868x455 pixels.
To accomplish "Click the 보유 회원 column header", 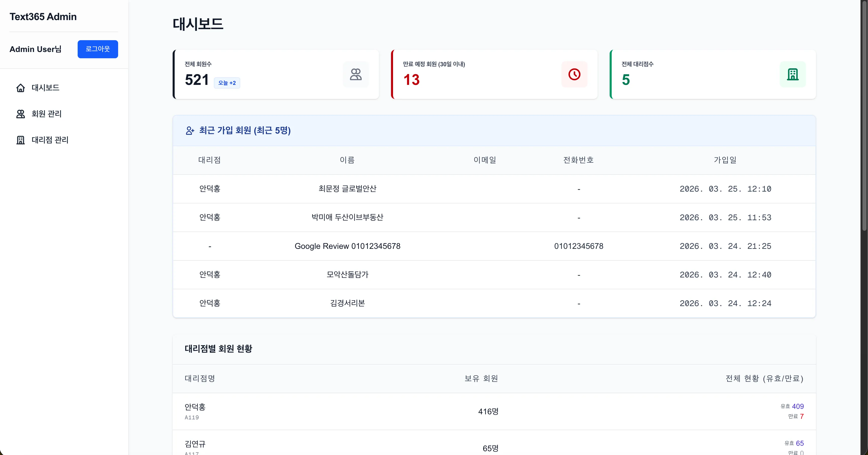I will click(x=481, y=379).
